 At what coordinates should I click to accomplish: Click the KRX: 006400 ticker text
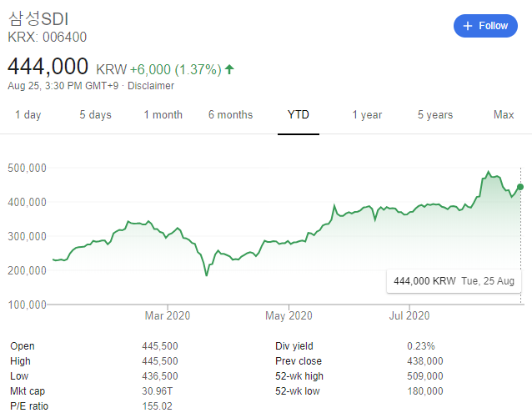[48, 37]
